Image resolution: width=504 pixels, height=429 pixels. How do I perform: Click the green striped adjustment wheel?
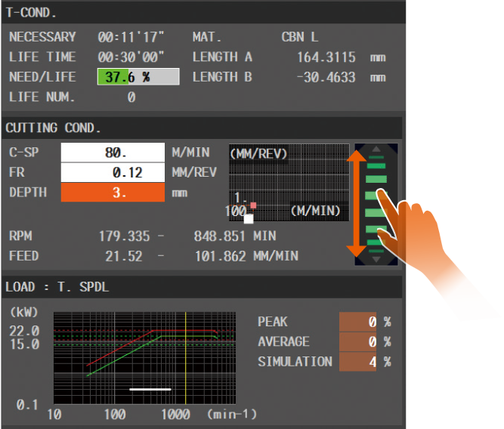tap(376, 204)
